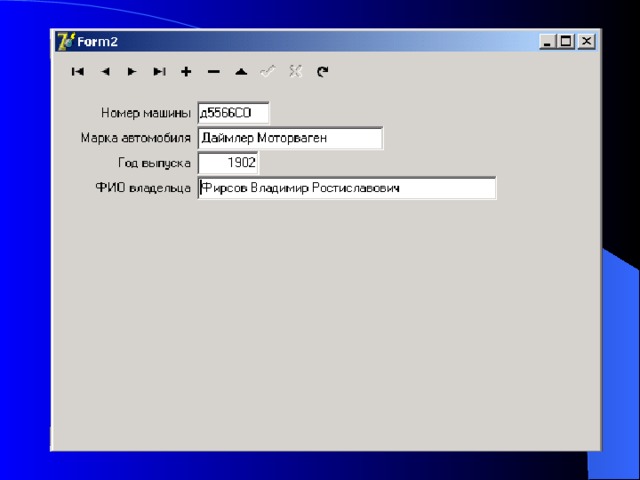Jump to the last record

[159, 72]
